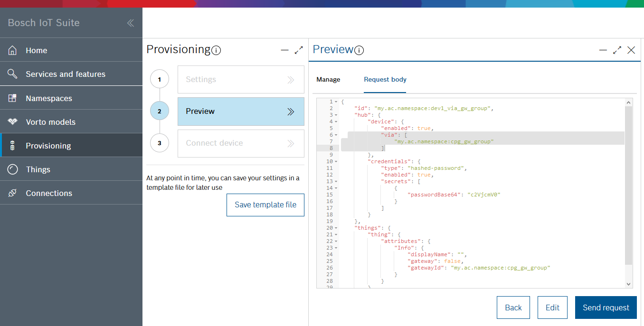
Task: Click the Services and features magnifier icon
Action: (13, 74)
